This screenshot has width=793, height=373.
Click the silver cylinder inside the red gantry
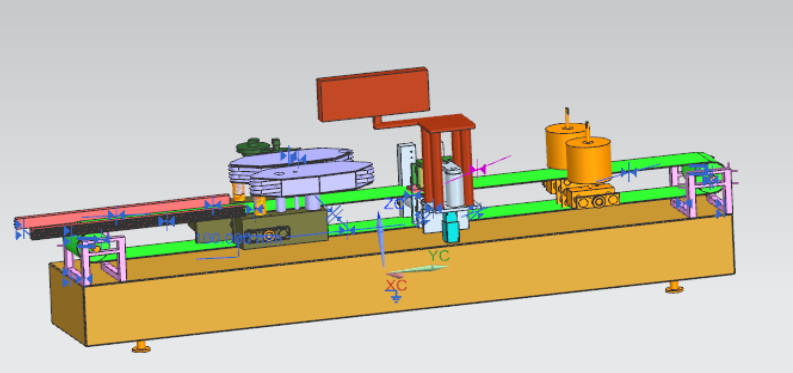pos(453,186)
